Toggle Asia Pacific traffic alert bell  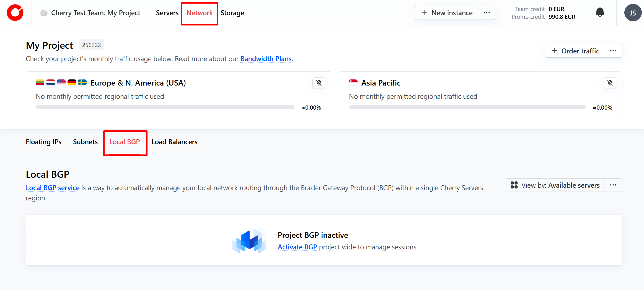(x=610, y=83)
